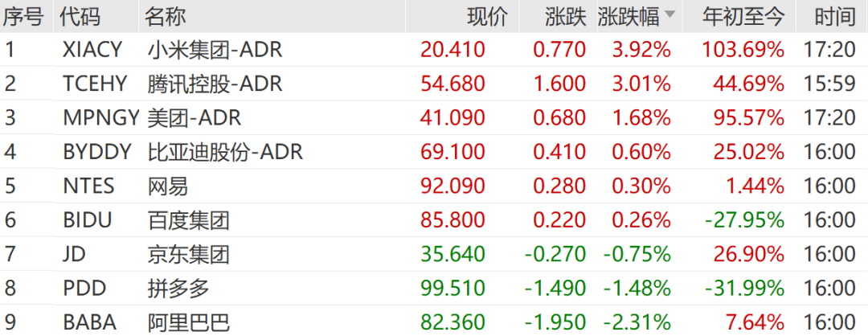Click the 比亚迪股份-ADR stock name
The image size is (868, 336).
click(x=225, y=152)
